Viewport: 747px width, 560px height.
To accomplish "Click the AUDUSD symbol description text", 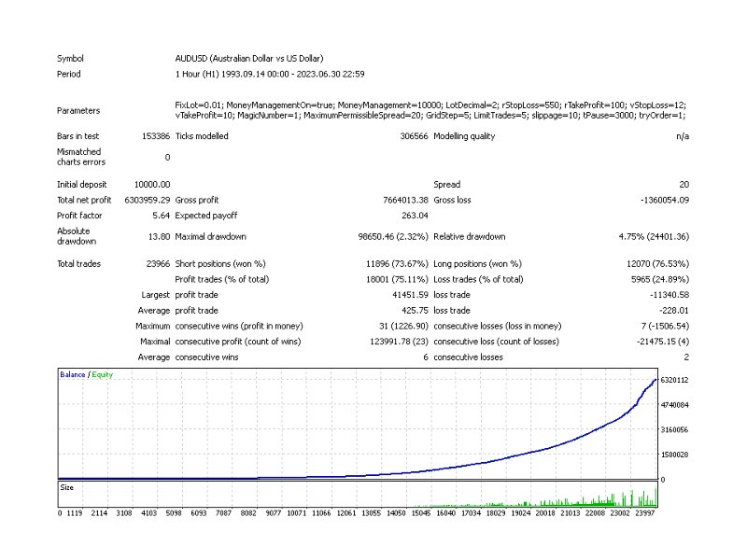I will coord(249,59).
